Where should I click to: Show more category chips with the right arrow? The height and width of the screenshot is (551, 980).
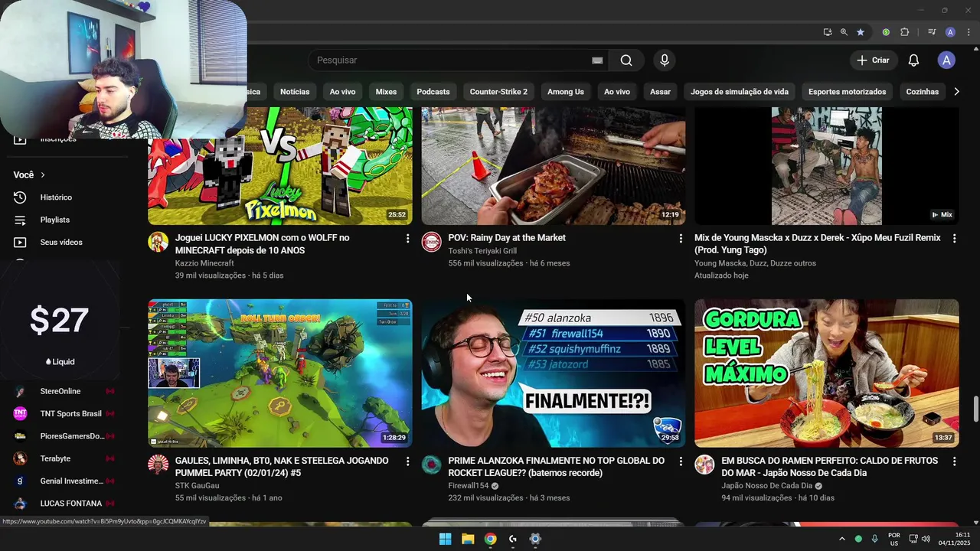(x=956, y=92)
